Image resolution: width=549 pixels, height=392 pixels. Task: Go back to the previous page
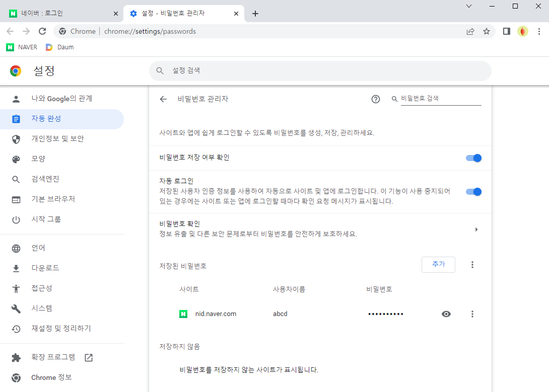pyautogui.click(x=10, y=32)
